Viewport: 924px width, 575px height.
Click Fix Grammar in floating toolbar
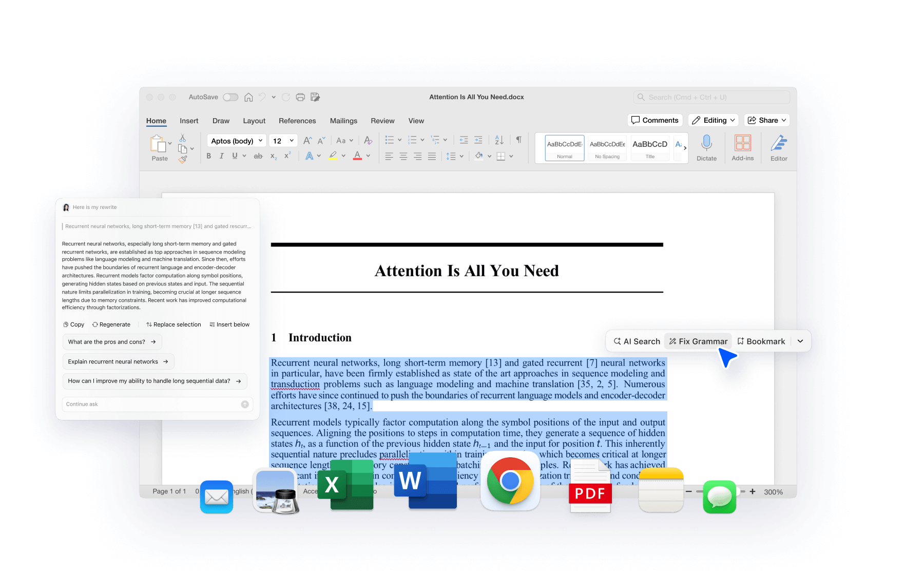pos(698,341)
